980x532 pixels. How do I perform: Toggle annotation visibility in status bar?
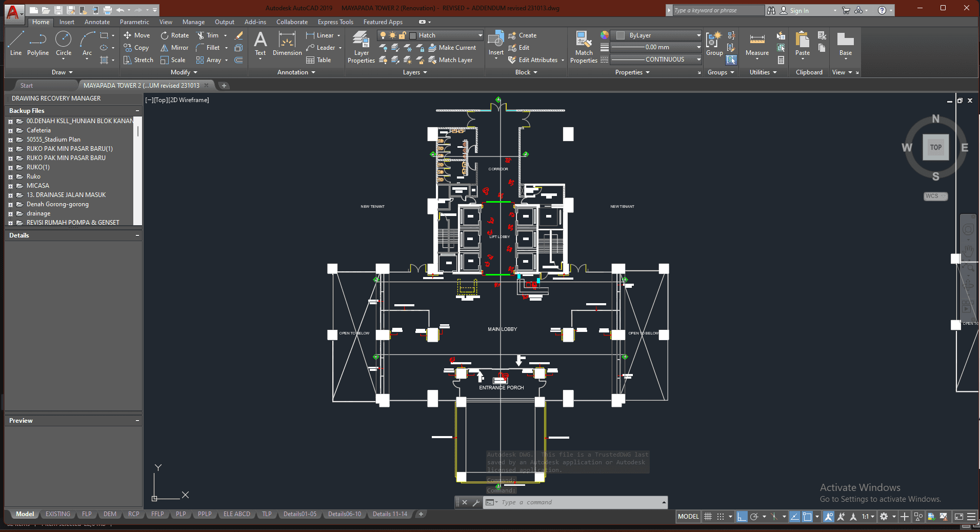[829, 517]
